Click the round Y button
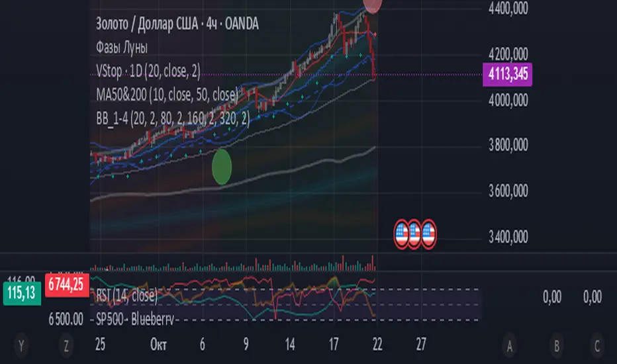617x364 pixels. (x=21, y=346)
